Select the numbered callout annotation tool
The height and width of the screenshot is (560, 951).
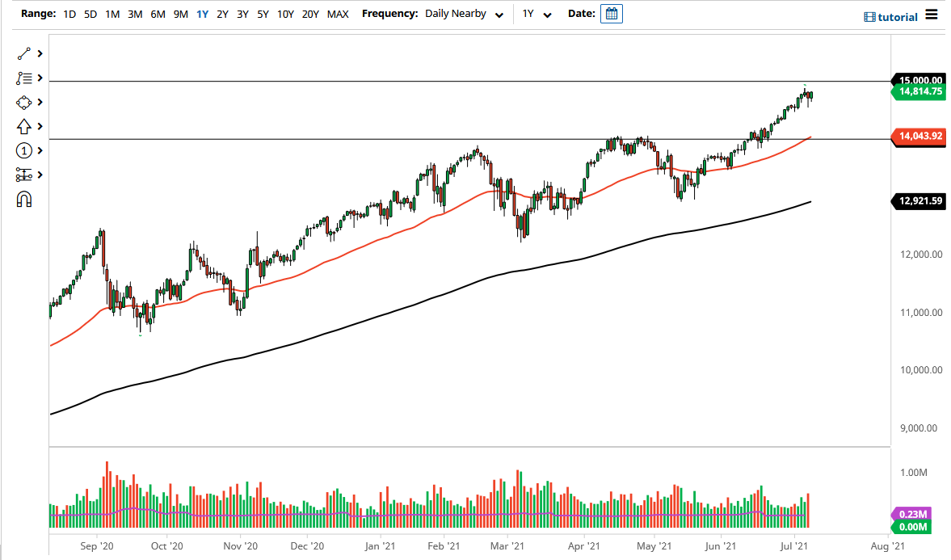[x=24, y=150]
